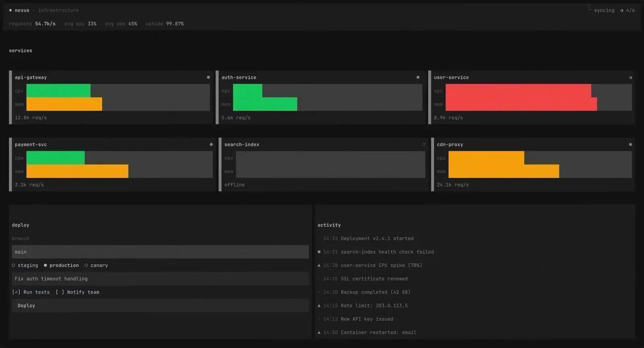Select the staging environment radio
644x348 pixels.
14,265
